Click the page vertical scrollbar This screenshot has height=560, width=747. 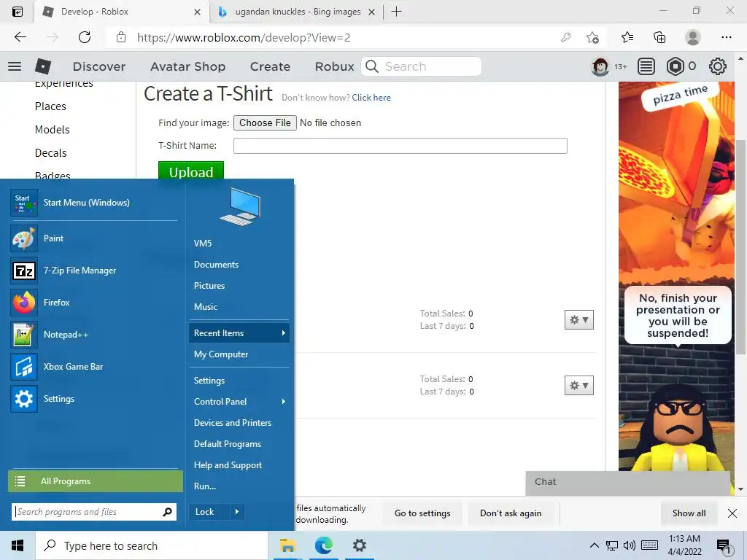(x=741, y=246)
